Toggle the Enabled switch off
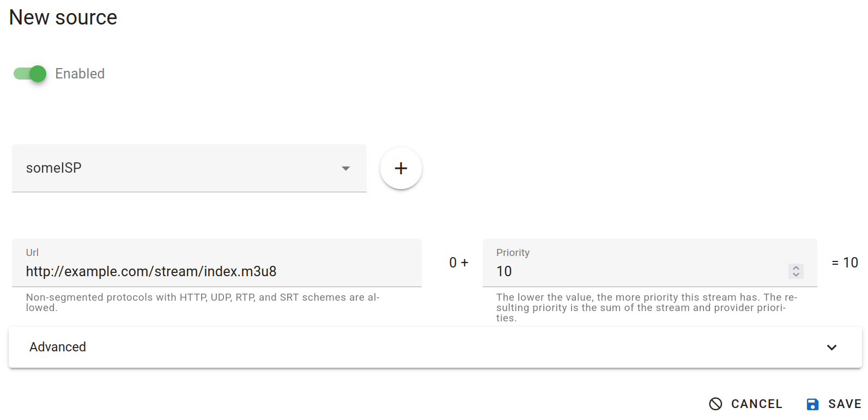 click(30, 74)
